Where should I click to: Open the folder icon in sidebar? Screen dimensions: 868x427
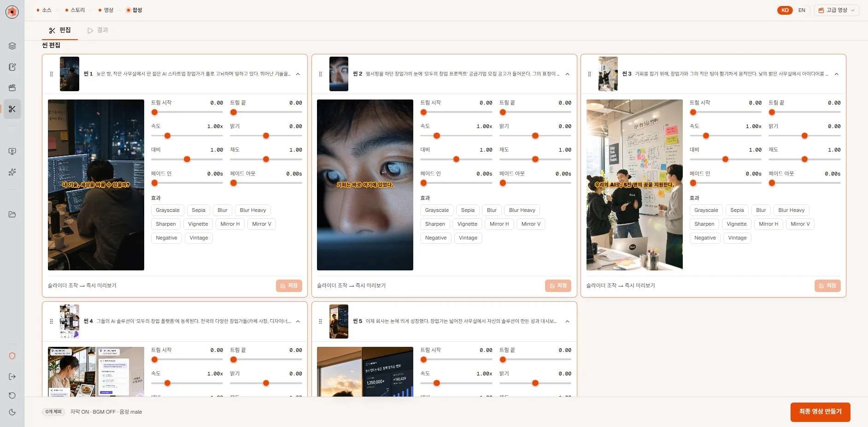[12, 214]
